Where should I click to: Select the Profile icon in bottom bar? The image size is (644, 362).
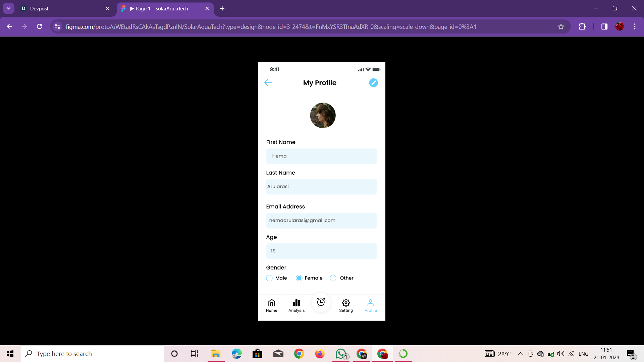pyautogui.click(x=371, y=305)
